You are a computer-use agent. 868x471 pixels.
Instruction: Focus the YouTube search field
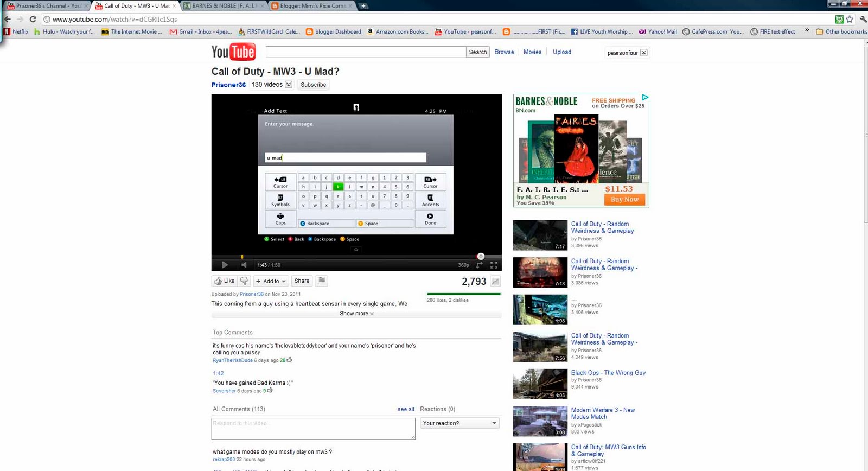tap(366, 52)
